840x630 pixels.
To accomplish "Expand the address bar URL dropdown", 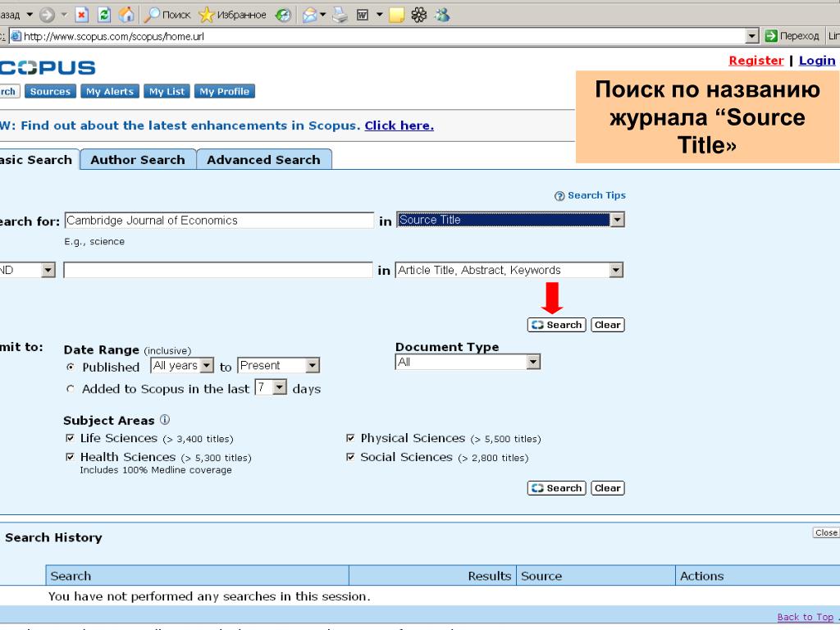I will tap(752, 36).
